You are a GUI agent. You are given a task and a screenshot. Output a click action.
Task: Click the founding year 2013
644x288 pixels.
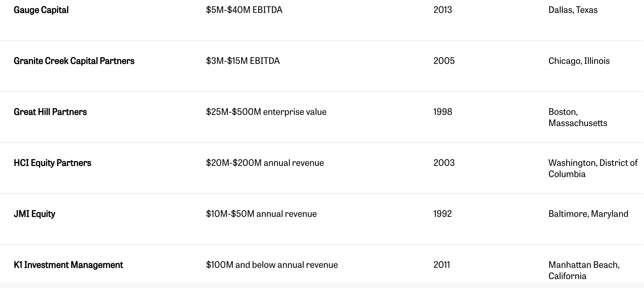point(443,10)
